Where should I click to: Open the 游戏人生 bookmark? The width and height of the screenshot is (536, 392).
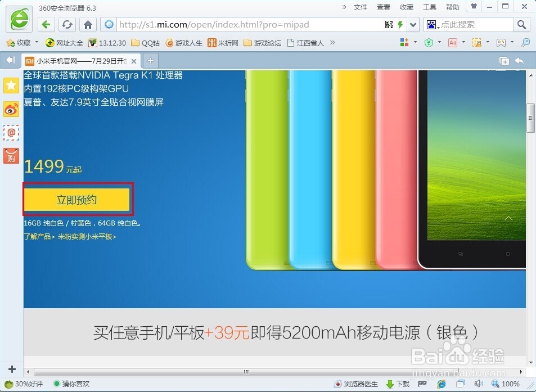click(183, 43)
